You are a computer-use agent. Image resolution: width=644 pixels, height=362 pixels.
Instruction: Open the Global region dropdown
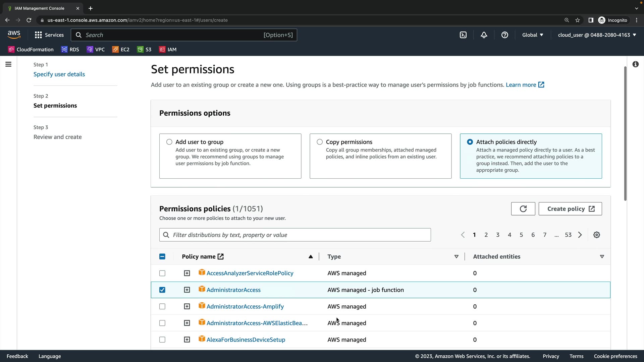coord(532,35)
